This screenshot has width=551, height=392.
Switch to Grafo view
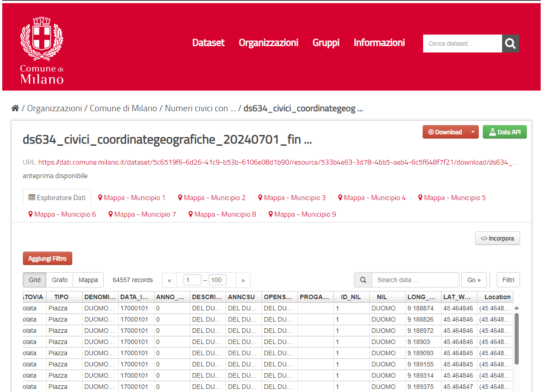60,280
